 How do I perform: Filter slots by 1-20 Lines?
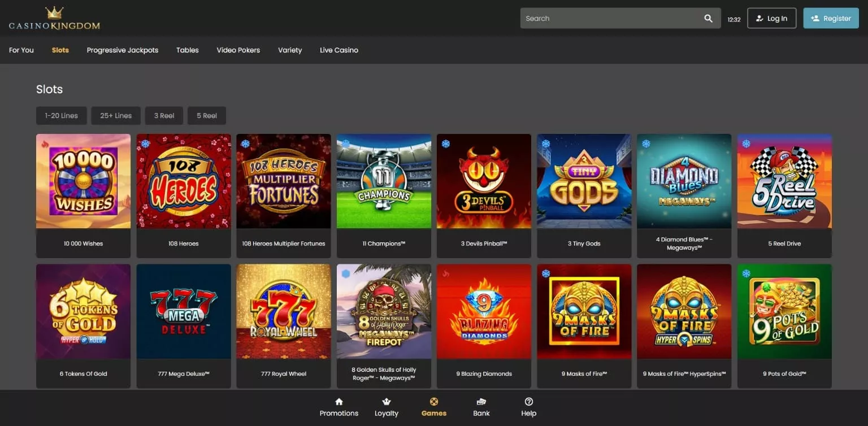pyautogui.click(x=61, y=116)
